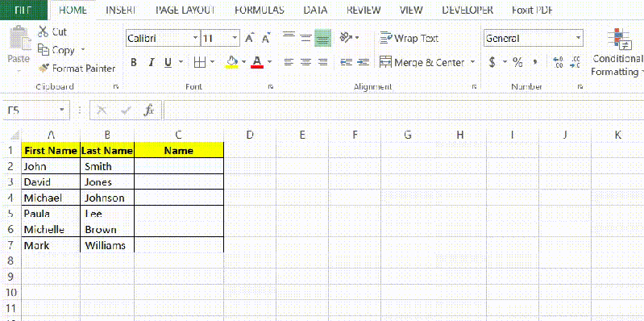644x321 pixels.
Task: Select cell containing Williams
Action: click(107, 245)
